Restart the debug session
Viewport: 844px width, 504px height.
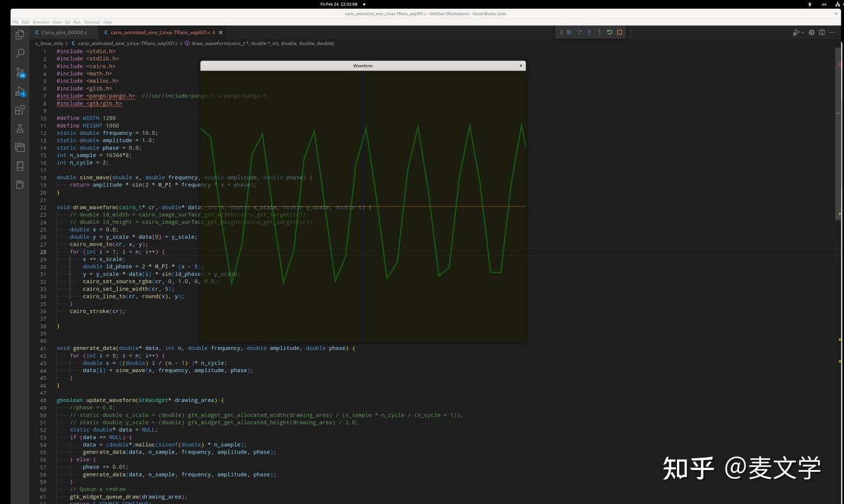point(610,32)
